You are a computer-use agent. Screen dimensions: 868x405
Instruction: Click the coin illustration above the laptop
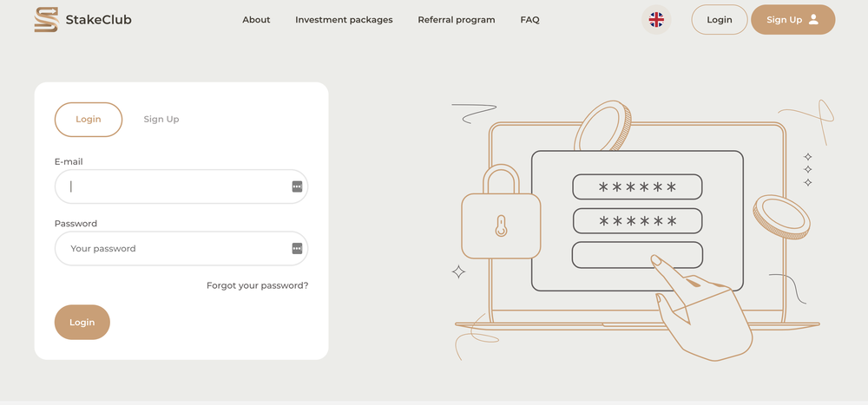tap(603, 126)
